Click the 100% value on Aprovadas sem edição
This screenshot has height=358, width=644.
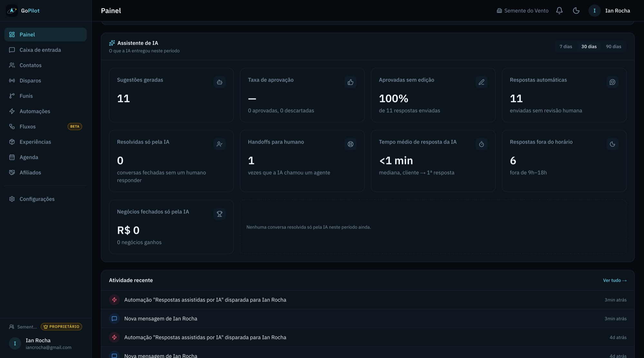(393, 99)
